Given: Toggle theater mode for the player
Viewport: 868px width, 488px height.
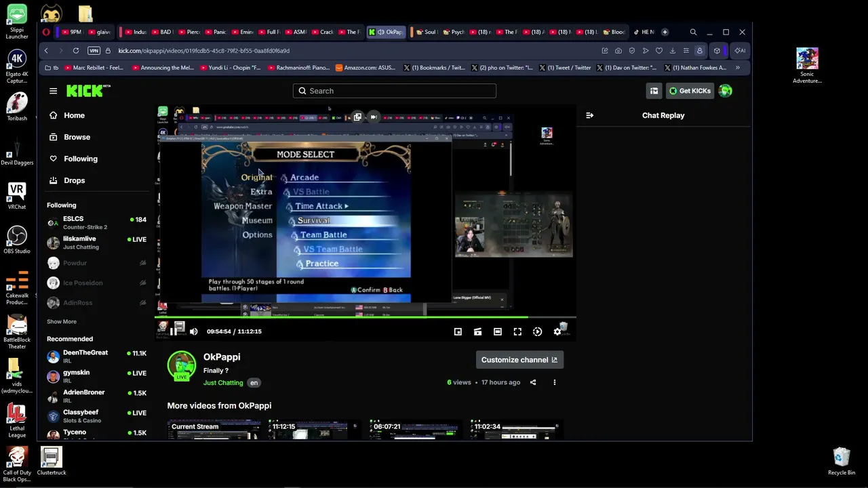Looking at the screenshot, I should click(498, 331).
